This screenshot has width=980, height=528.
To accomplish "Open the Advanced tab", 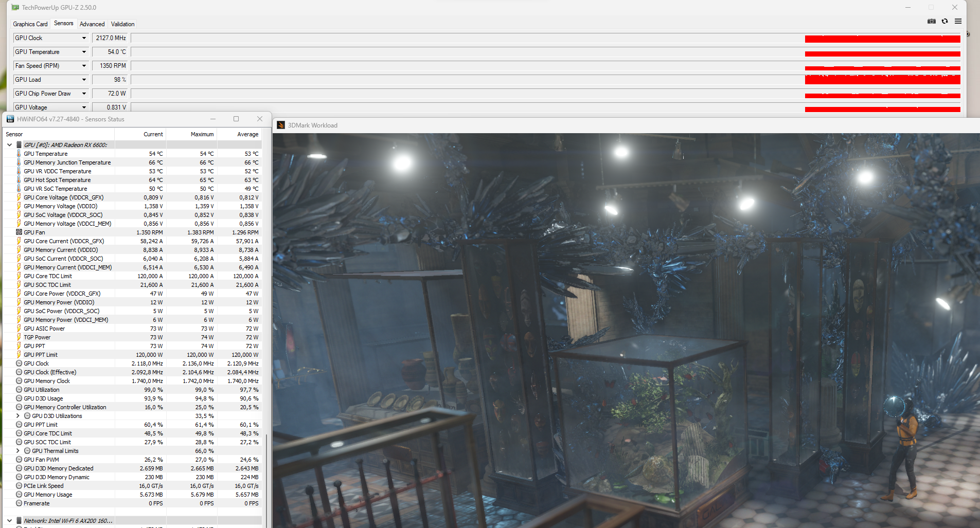I will pos(92,24).
